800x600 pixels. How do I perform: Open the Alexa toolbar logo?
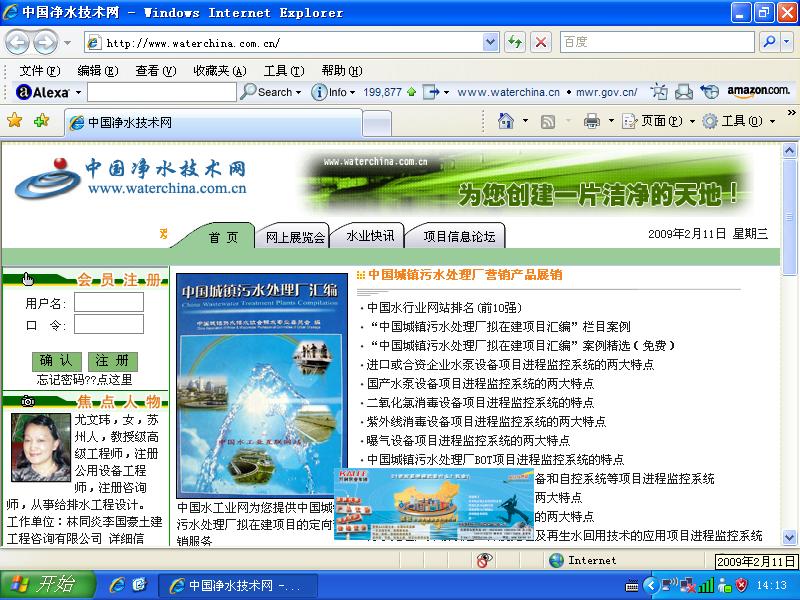pos(42,92)
